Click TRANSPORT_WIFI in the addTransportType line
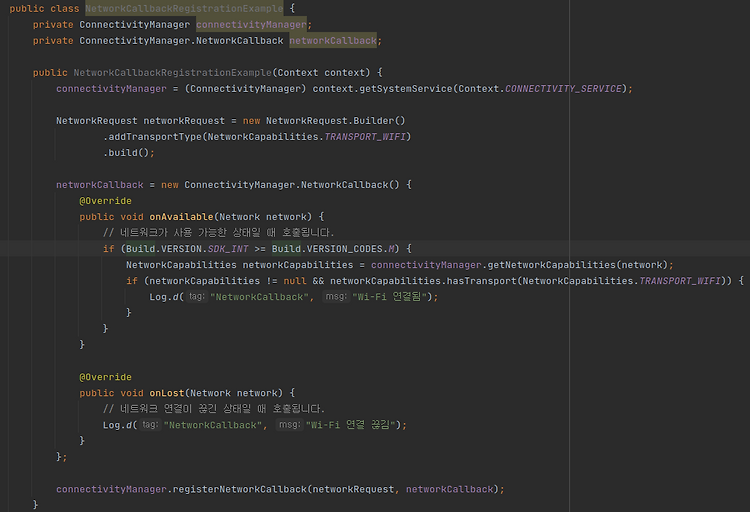The image size is (750, 512). [365, 137]
